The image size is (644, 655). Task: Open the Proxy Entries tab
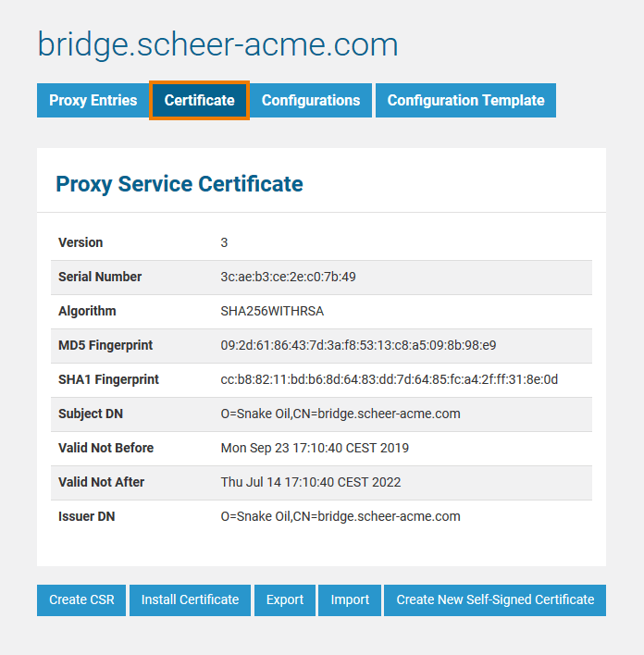pyautogui.click(x=93, y=101)
